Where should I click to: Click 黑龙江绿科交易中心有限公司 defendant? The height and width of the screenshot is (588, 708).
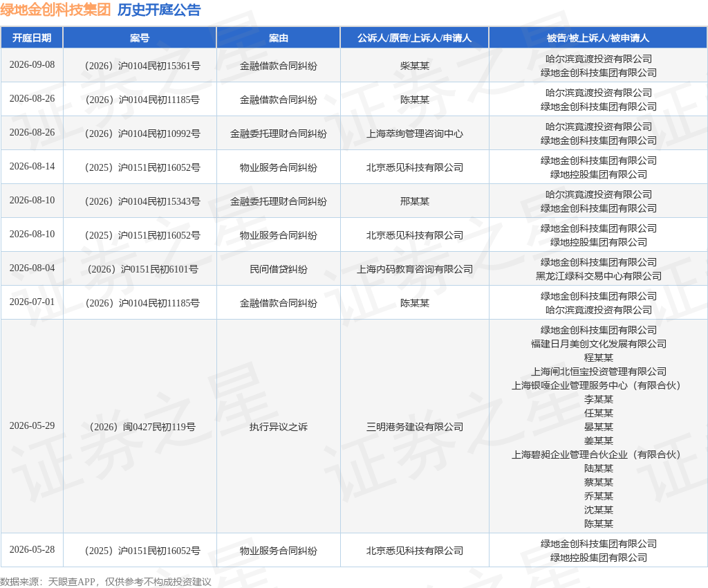coord(598,276)
